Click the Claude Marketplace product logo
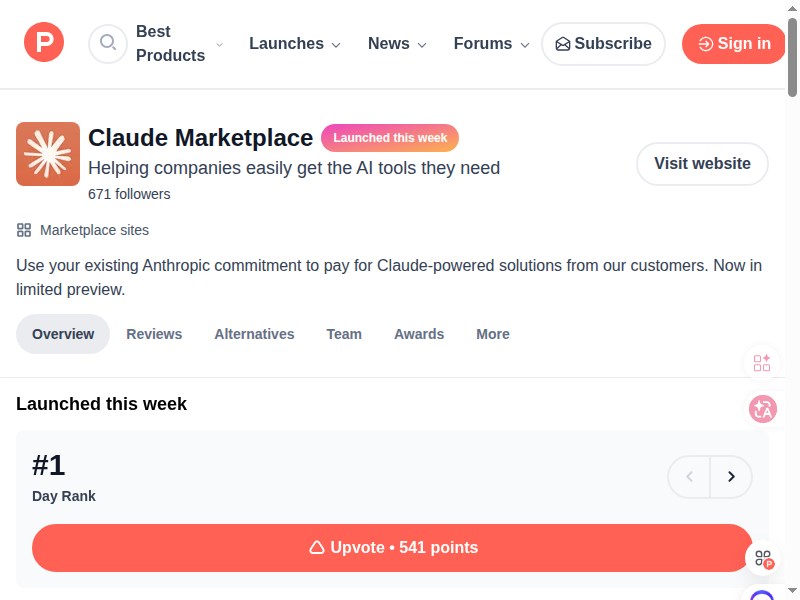The height and width of the screenshot is (600, 800). [48, 154]
